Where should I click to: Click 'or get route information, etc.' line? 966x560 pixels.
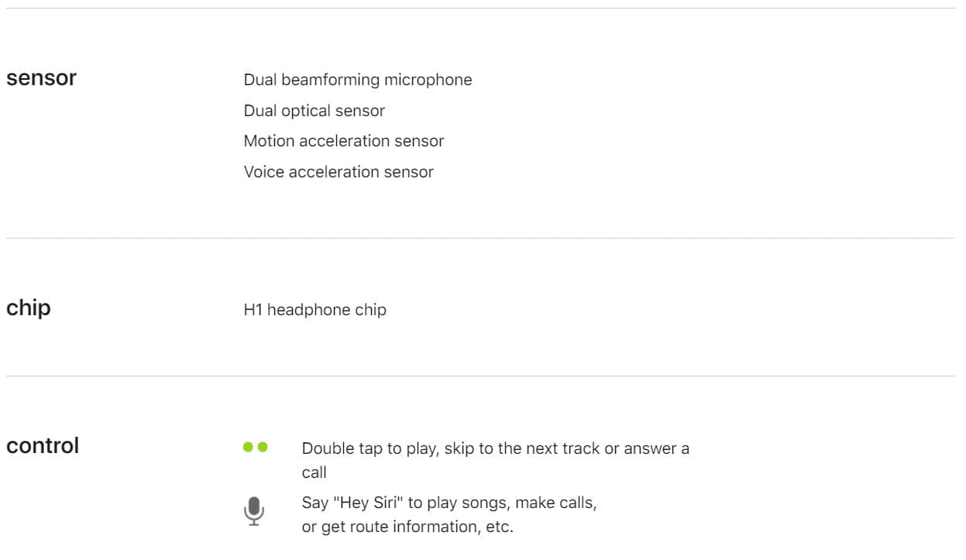coord(407,527)
